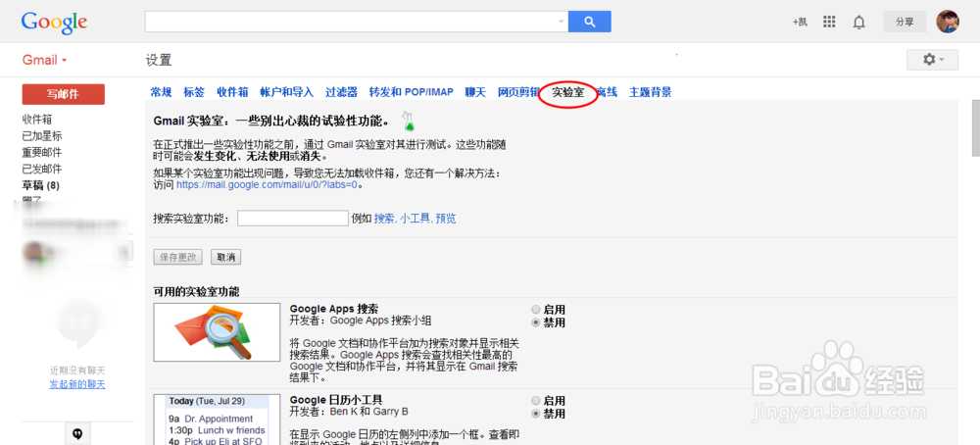Click the Google 日历小工具 preview thumbnail
This screenshot has width=980, height=445.
click(217, 420)
